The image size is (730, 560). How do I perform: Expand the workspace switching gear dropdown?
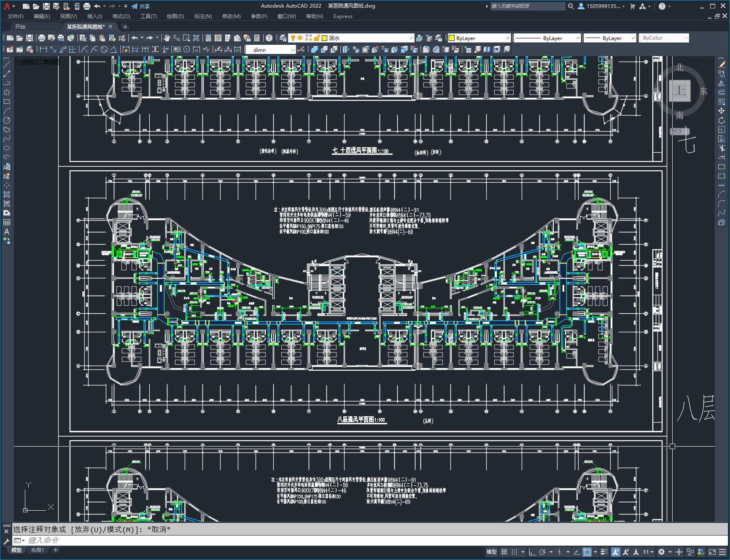point(670,552)
